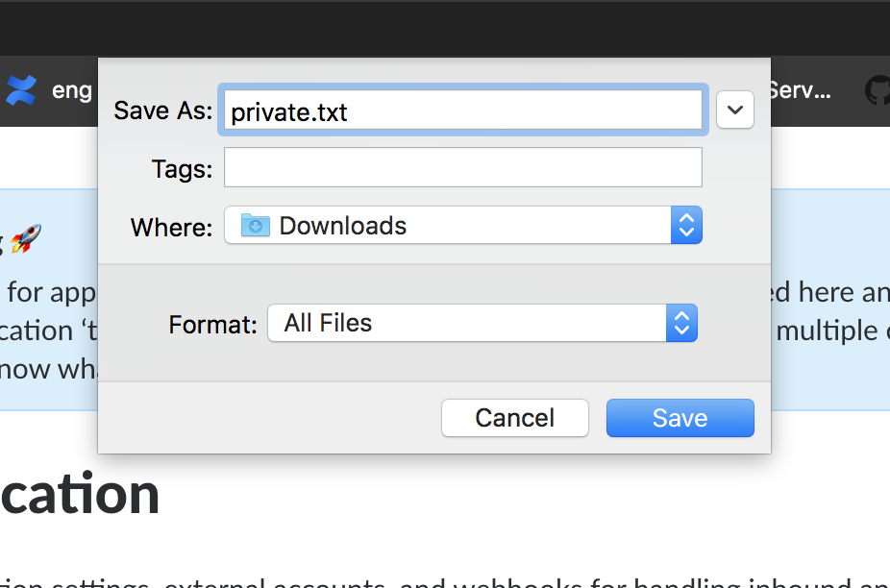Viewport: 890px width, 588px height.
Task: Click the Downloads folder icon
Action: [255, 226]
